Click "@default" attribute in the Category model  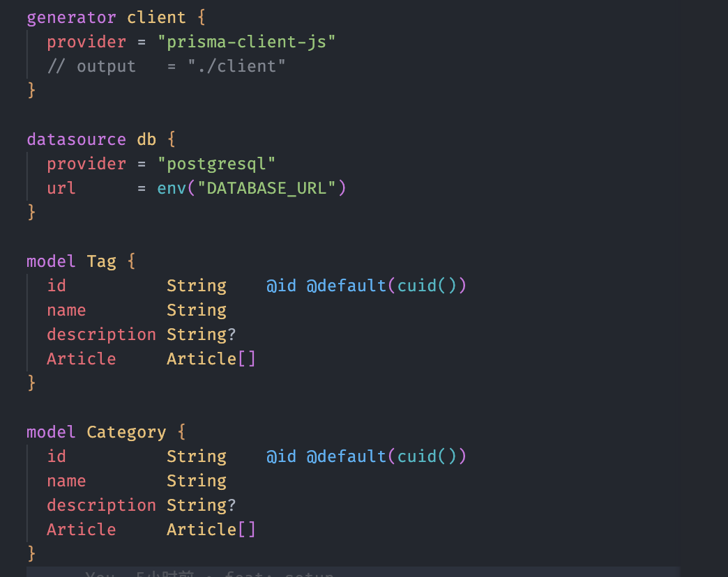346,456
